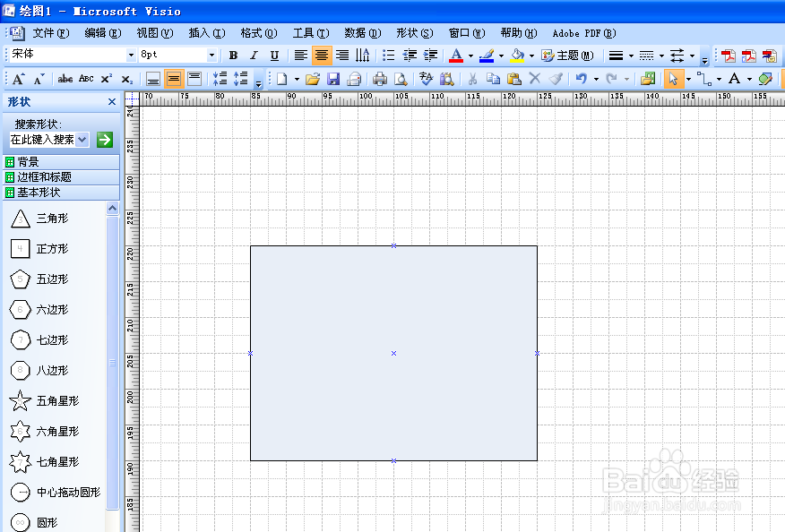Toggle bullet list formatting
The image size is (785, 532).
[389, 56]
